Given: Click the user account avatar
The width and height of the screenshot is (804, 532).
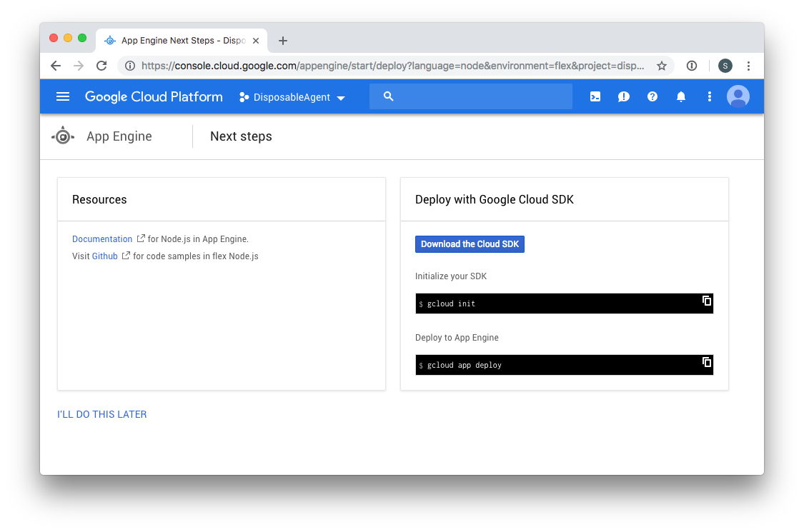Looking at the screenshot, I should (738, 96).
